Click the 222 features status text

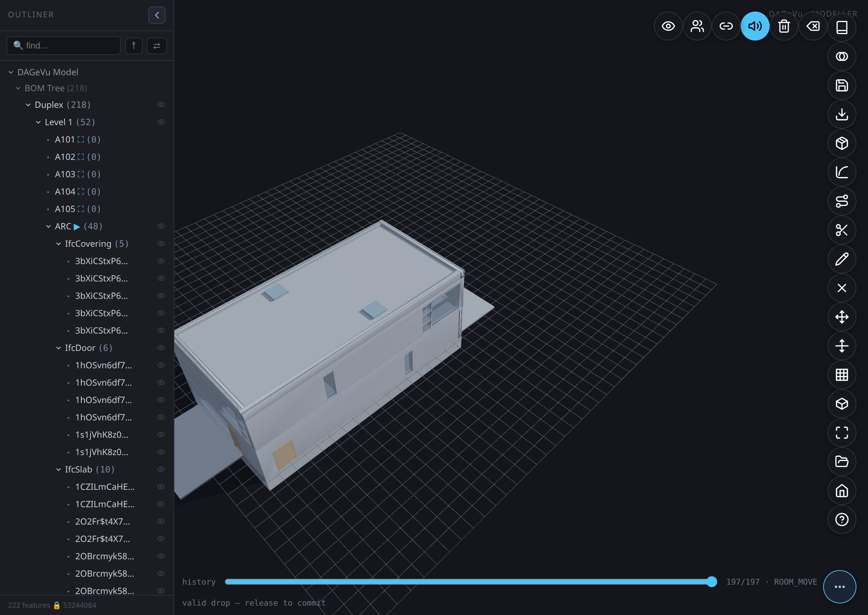click(x=29, y=605)
